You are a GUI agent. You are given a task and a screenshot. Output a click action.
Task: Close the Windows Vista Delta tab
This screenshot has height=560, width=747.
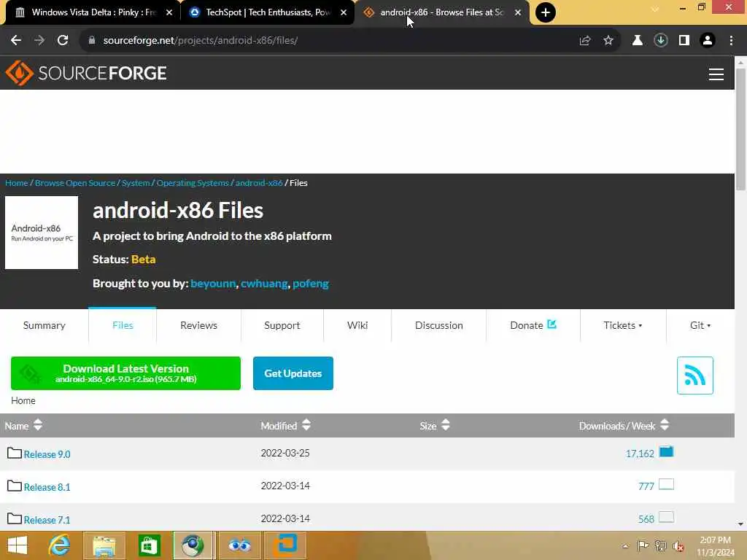point(169,13)
